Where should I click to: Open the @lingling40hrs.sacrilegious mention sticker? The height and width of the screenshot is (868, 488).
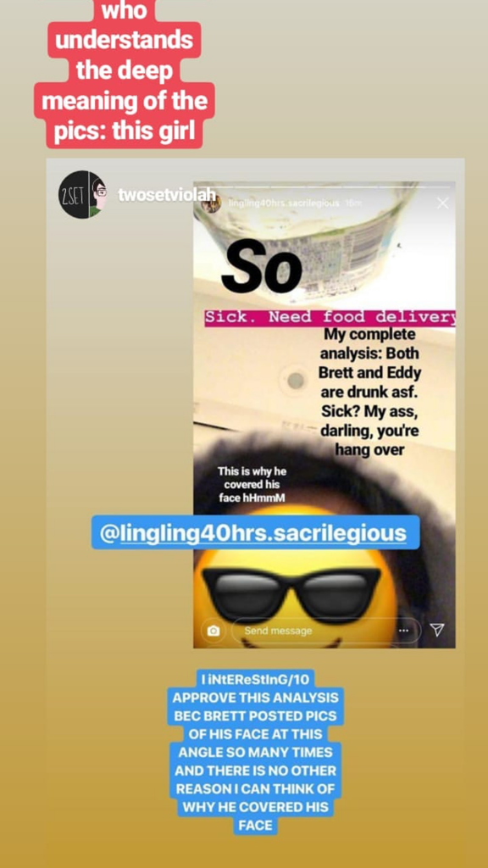pos(255,532)
